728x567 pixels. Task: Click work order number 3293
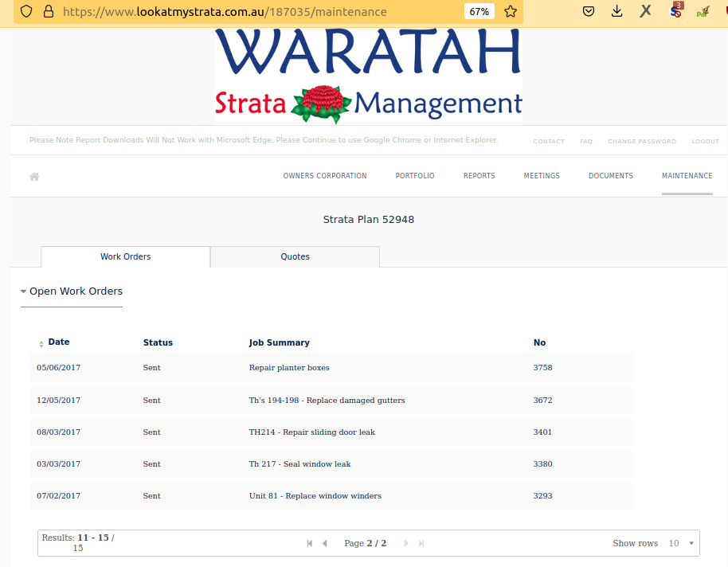[542, 496]
